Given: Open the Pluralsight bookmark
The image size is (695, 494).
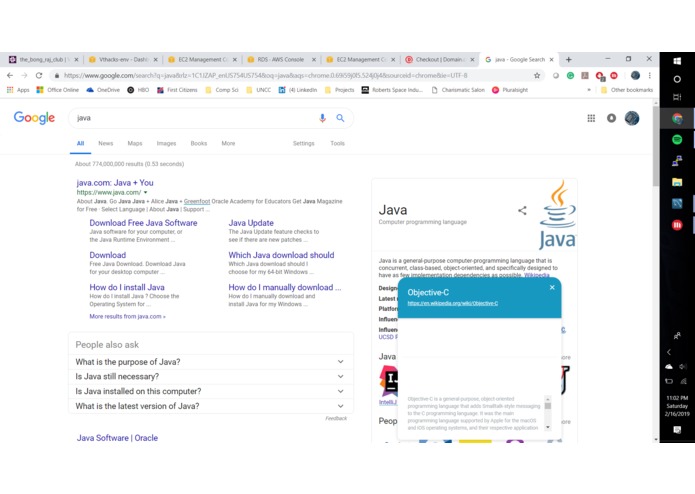Looking at the screenshot, I should pyautogui.click(x=510, y=90).
